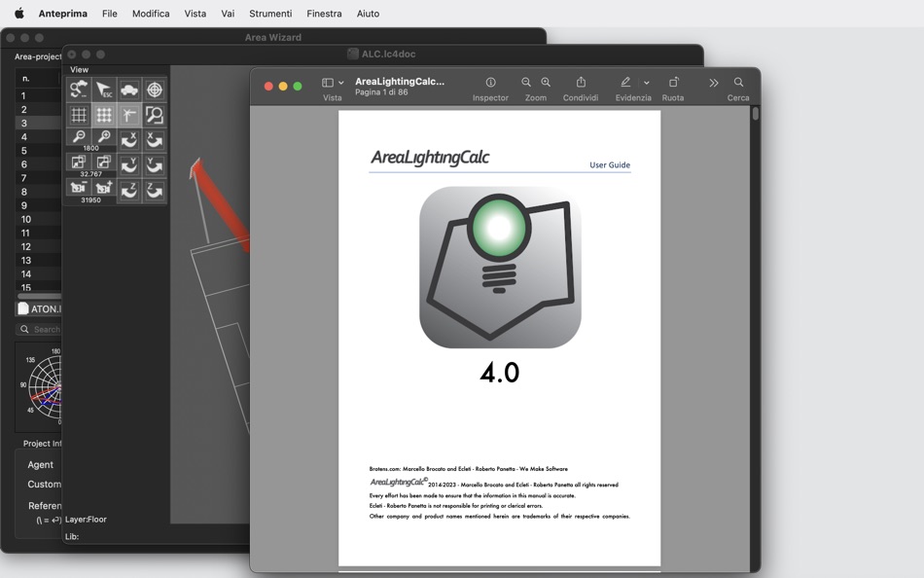
Task: Click the AreaLightingCalc document title in Preview
Action: click(x=400, y=82)
